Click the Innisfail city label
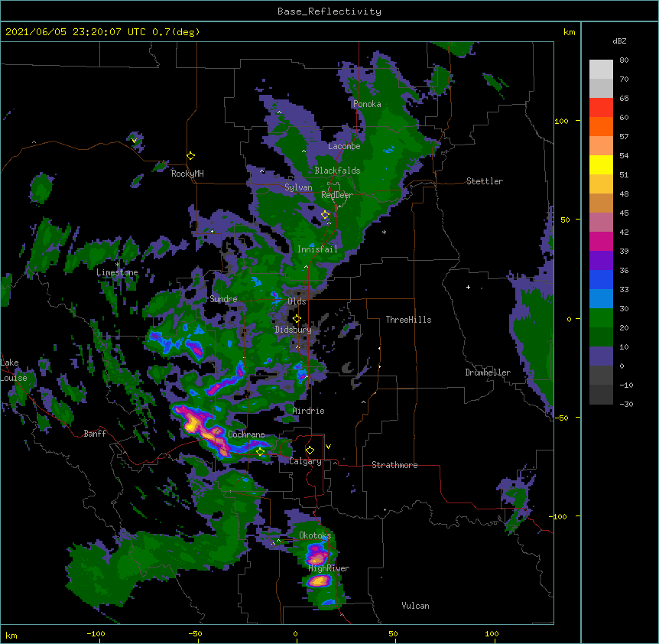Screen dimensions: 659x644 (x=317, y=249)
